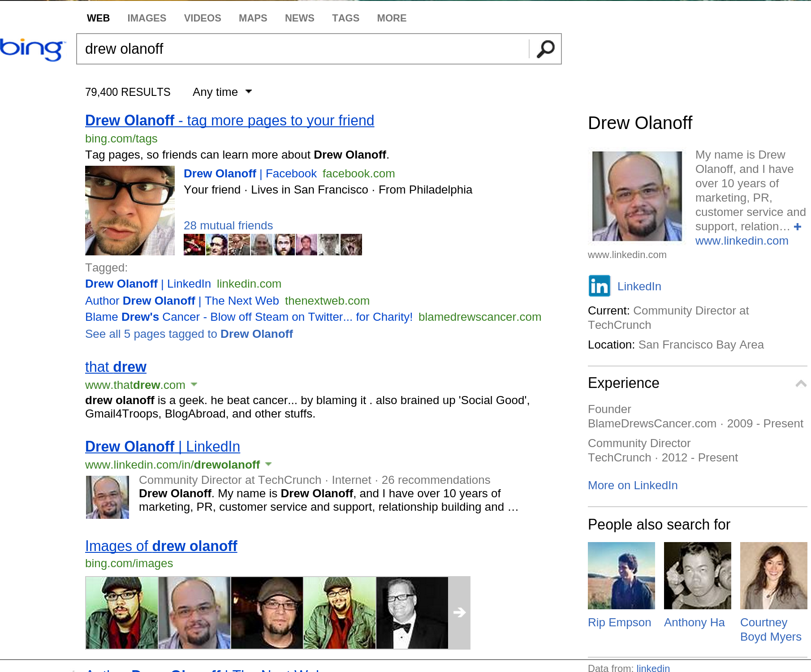Viewport: 811px width, 672px height.
Task: Open dropdown arrow beside www.thatdrew.com
Action: click(x=194, y=384)
